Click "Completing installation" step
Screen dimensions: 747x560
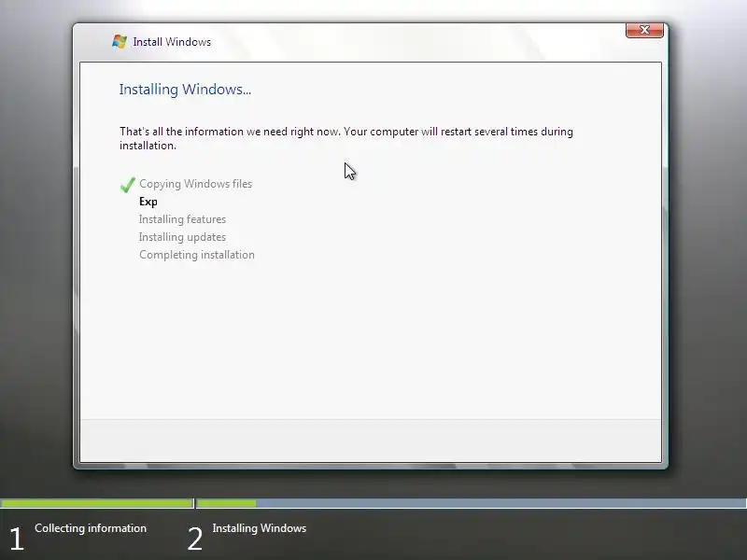coord(197,255)
